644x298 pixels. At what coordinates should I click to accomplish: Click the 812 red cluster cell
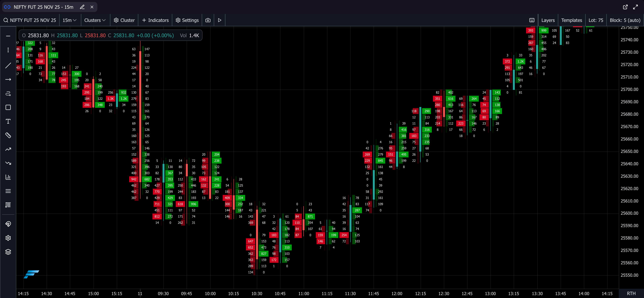click(x=157, y=217)
